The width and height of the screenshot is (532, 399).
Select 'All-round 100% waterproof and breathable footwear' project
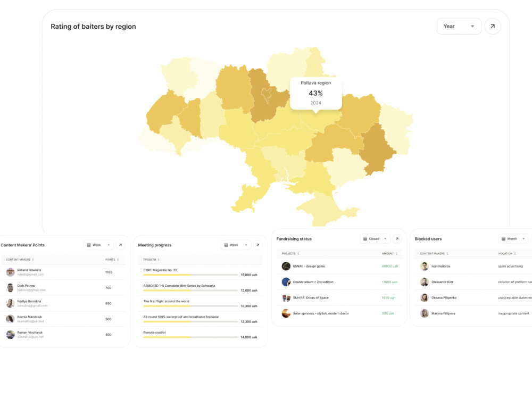pos(181,317)
